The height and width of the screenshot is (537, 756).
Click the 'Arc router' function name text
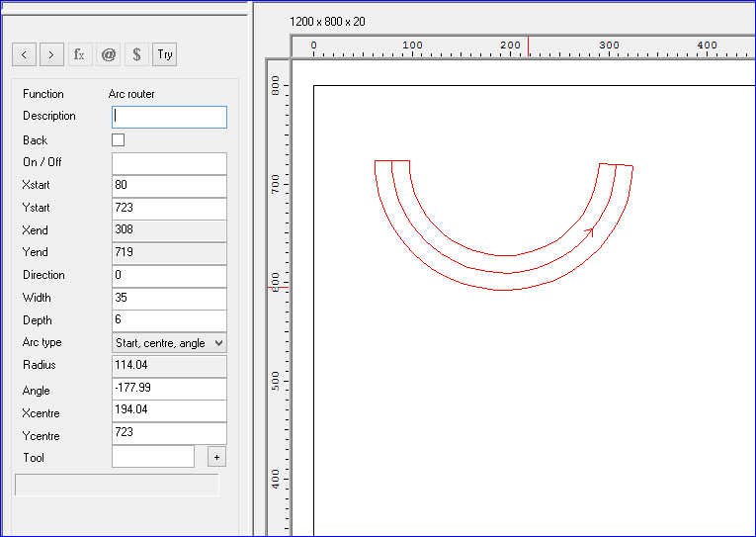(131, 94)
